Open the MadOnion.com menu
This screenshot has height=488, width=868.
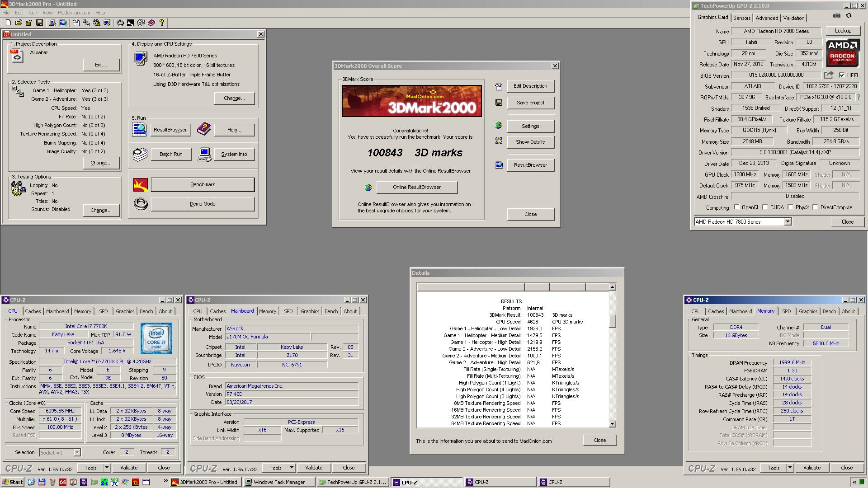[74, 13]
